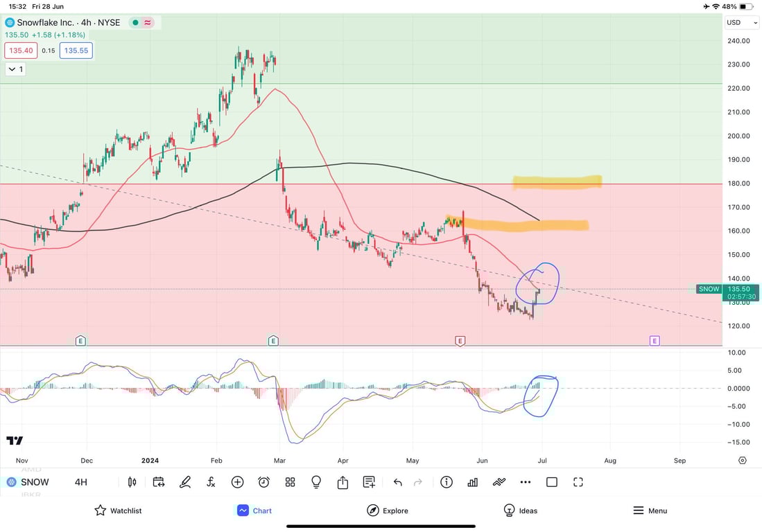Open the financials bar chart icon
The height and width of the screenshot is (532, 762).
(x=472, y=482)
